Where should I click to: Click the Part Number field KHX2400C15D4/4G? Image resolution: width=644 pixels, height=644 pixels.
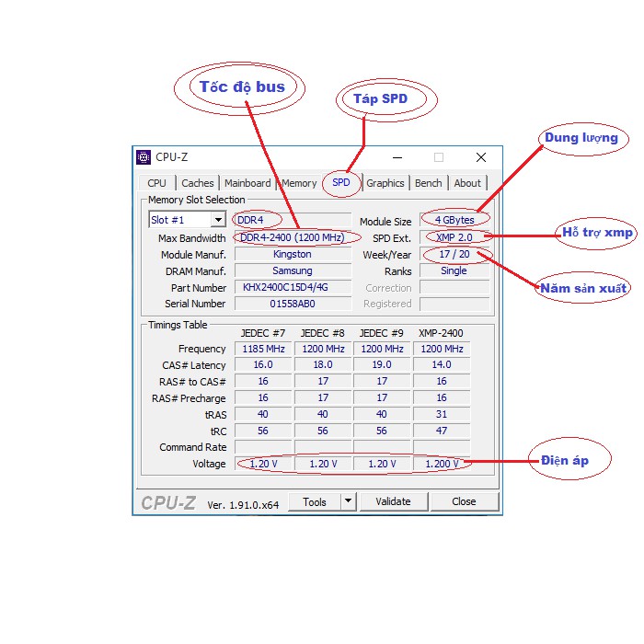[292, 287]
